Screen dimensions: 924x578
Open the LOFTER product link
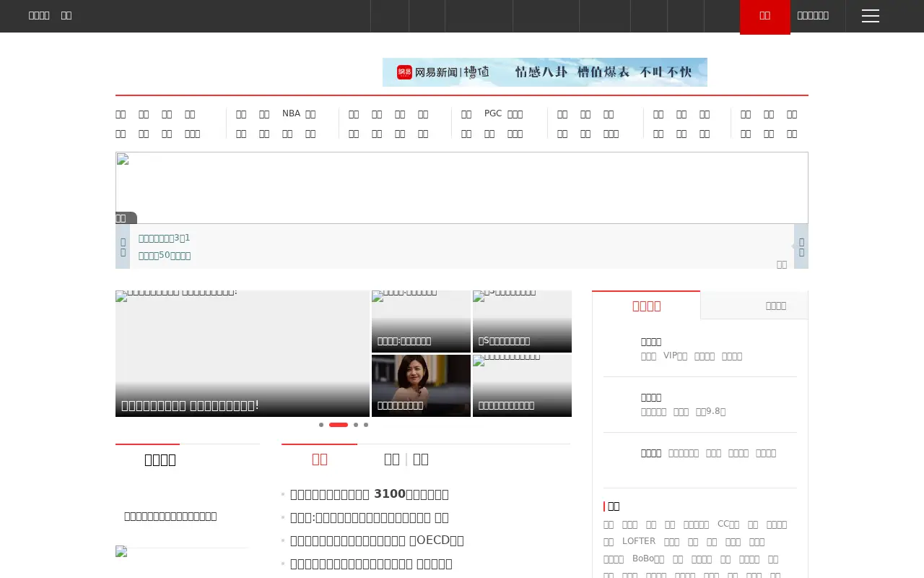click(639, 541)
